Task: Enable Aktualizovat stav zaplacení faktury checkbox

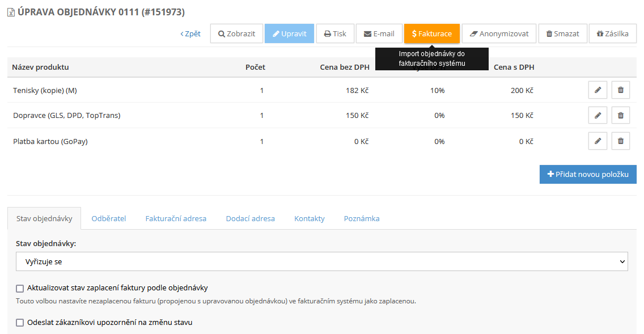Action: click(20, 288)
